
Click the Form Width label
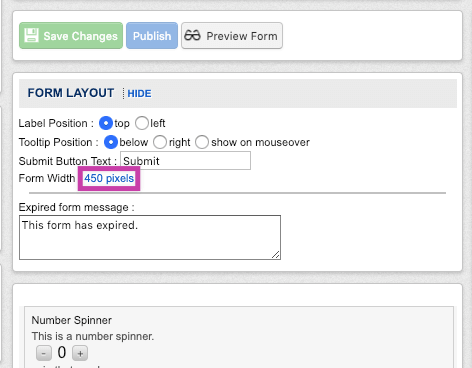(x=47, y=178)
